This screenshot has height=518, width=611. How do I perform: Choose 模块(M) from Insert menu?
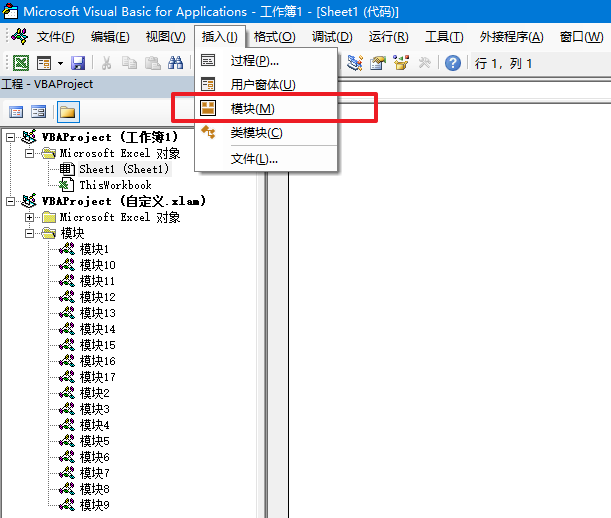(x=266, y=108)
